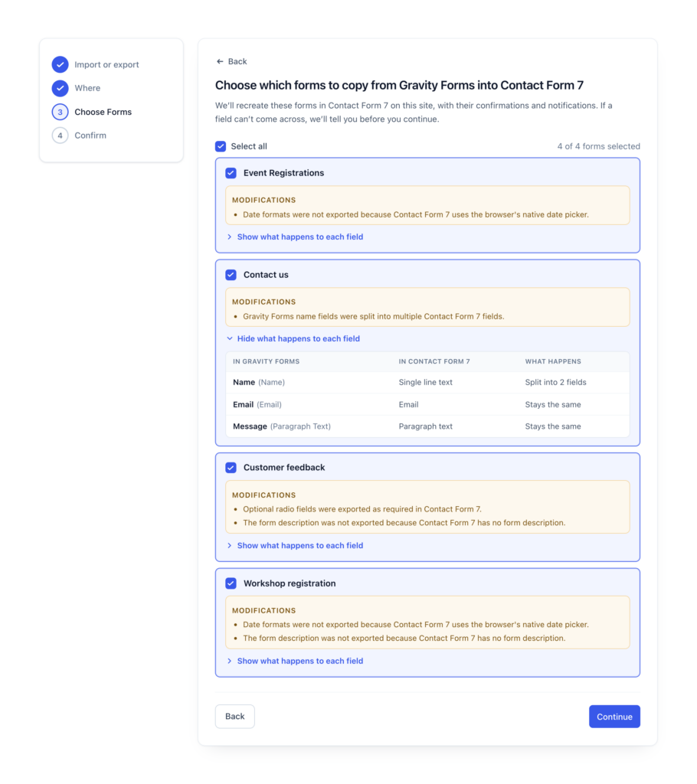
Task: Click the step 3 circle icon
Action: pos(60,112)
